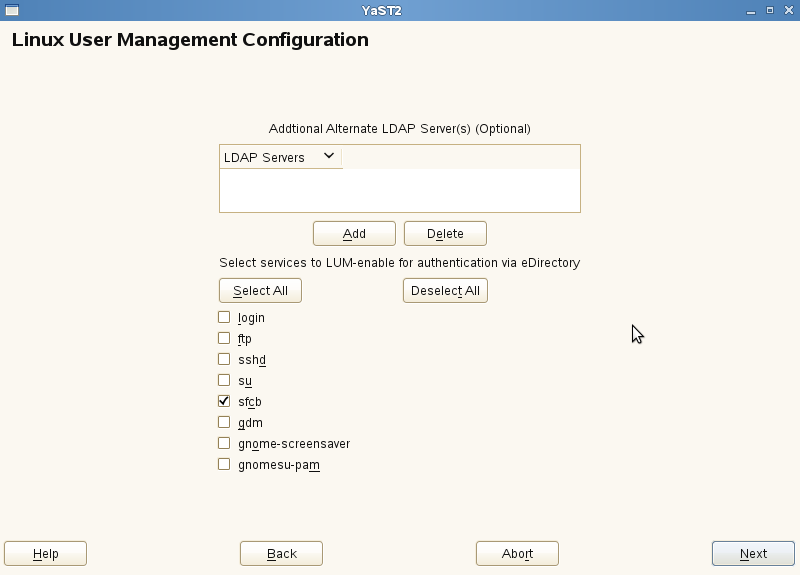
Task: Uncheck the sfcb service checkbox
Action: click(224, 401)
